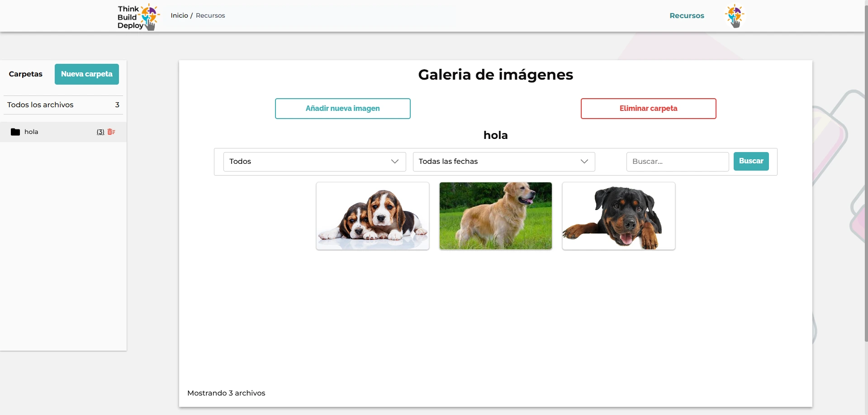Select the golden retriever image thumbnail
This screenshot has height=415, width=868.
tap(496, 216)
